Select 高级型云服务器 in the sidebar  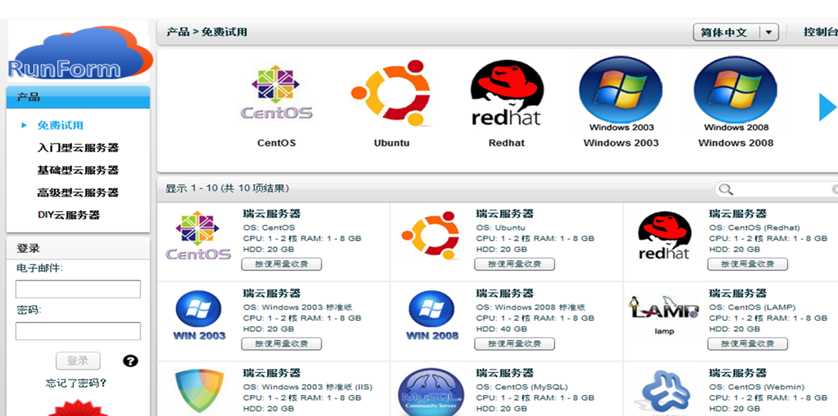click(x=77, y=192)
